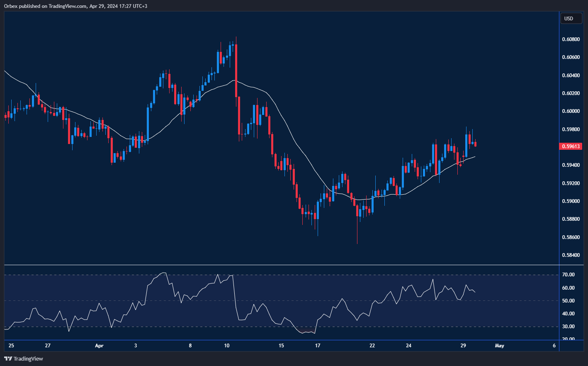The height and width of the screenshot is (366, 588).
Task: Open the USD currency selector
Action: pos(571,19)
